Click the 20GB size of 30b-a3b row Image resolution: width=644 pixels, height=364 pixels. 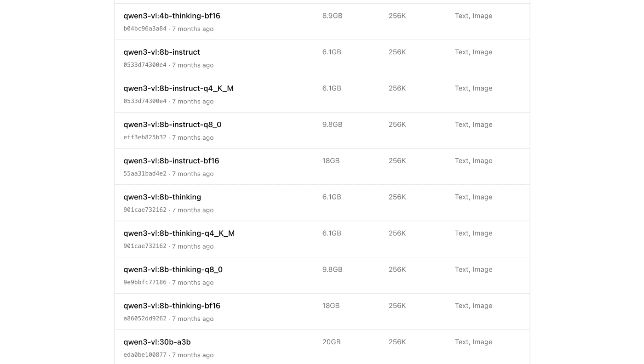click(331, 342)
